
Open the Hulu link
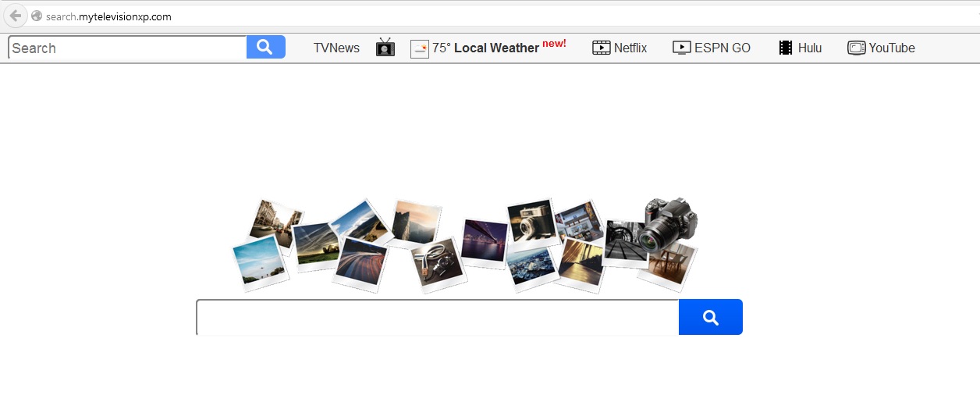(810, 48)
